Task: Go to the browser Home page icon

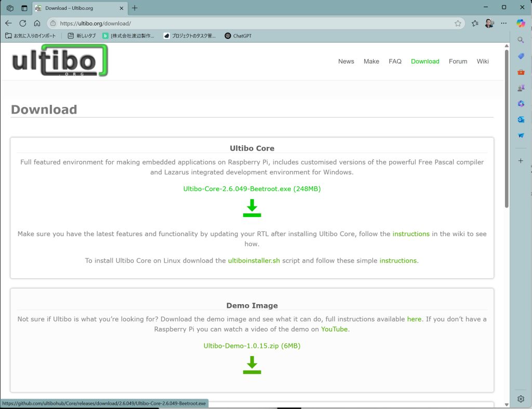Action: point(37,23)
